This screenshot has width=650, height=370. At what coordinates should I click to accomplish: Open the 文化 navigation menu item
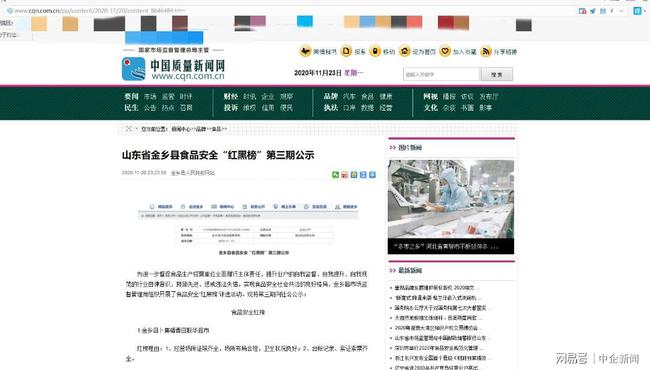click(x=430, y=108)
